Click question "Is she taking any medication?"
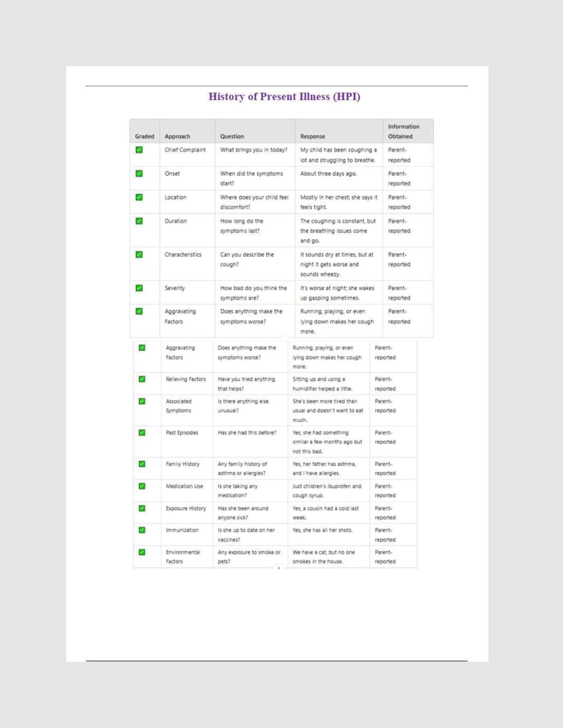Image resolution: width=563 pixels, height=728 pixels. [x=238, y=491]
